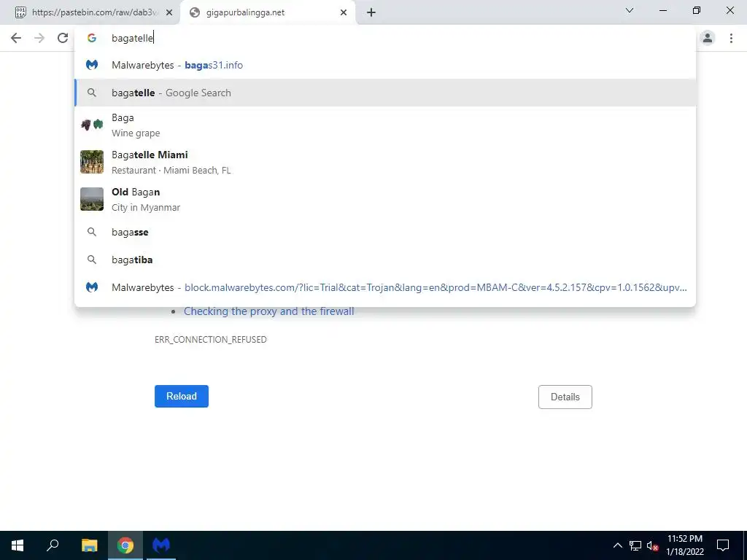
Task: Close the pastebin.com tab
Action: click(x=169, y=12)
